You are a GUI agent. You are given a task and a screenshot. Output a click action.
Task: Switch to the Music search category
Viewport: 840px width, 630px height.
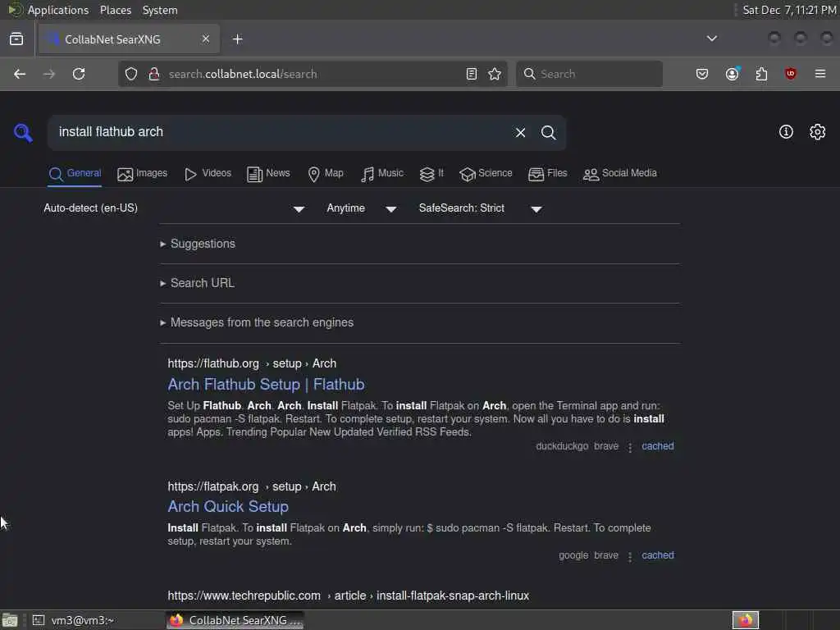[x=382, y=174]
